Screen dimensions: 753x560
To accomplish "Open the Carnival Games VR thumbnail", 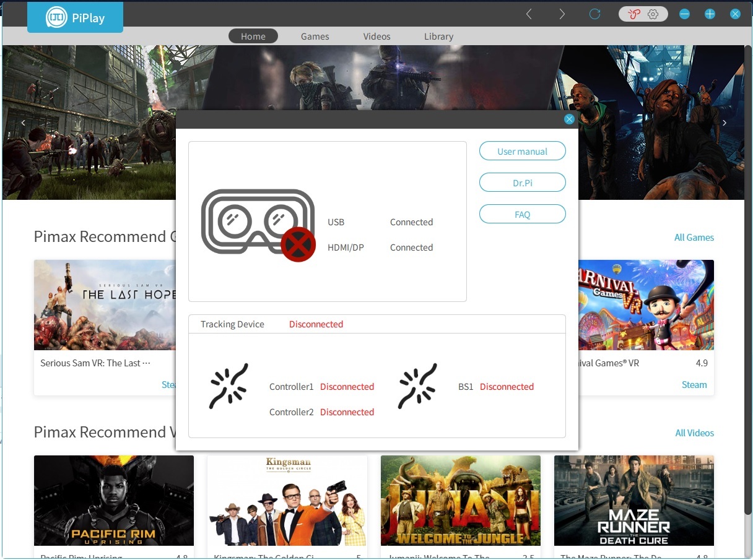I will point(646,305).
